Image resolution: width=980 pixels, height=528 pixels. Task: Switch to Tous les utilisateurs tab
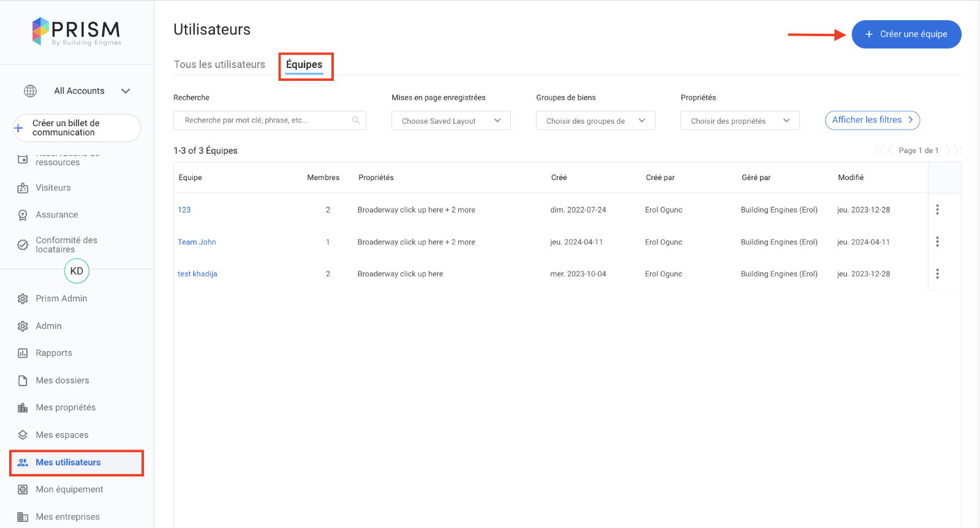point(219,64)
